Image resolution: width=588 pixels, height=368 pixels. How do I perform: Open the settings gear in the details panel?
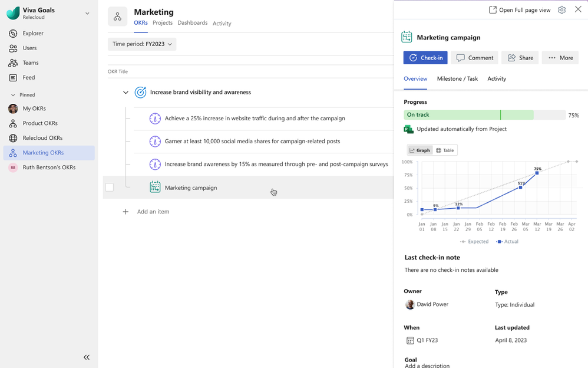561,10
